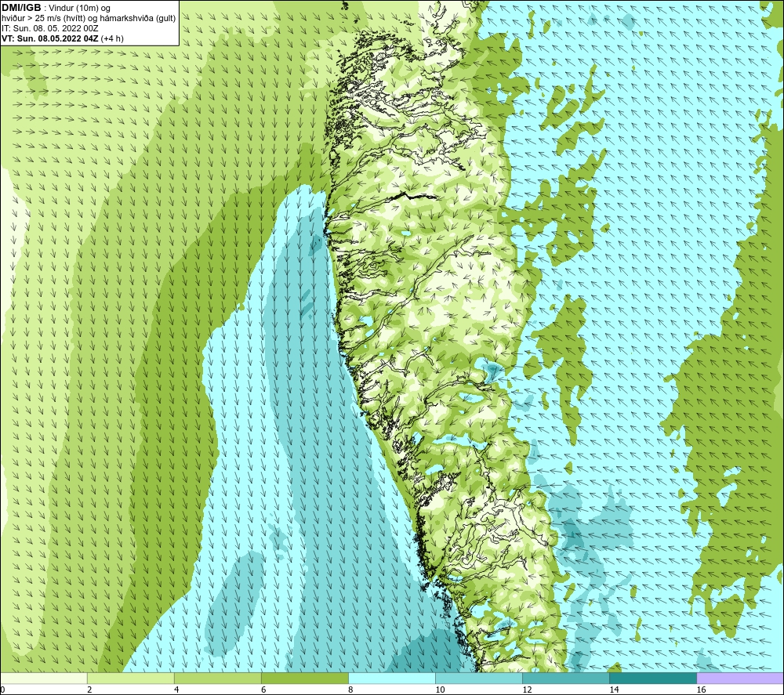Viewport: 784px width, 695px height.
Task: Click the purple legend swatch above 16 m/s
Action: [x=740, y=678]
